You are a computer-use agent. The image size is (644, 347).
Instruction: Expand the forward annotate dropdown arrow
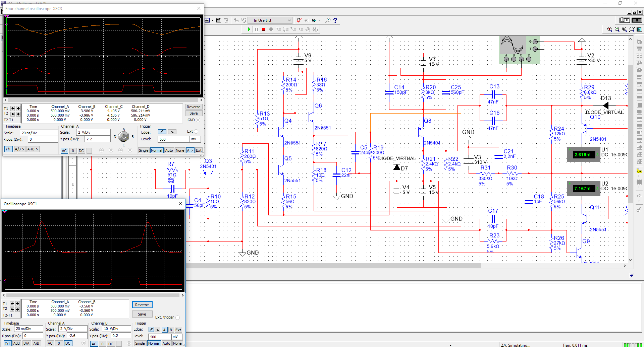click(319, 20)
